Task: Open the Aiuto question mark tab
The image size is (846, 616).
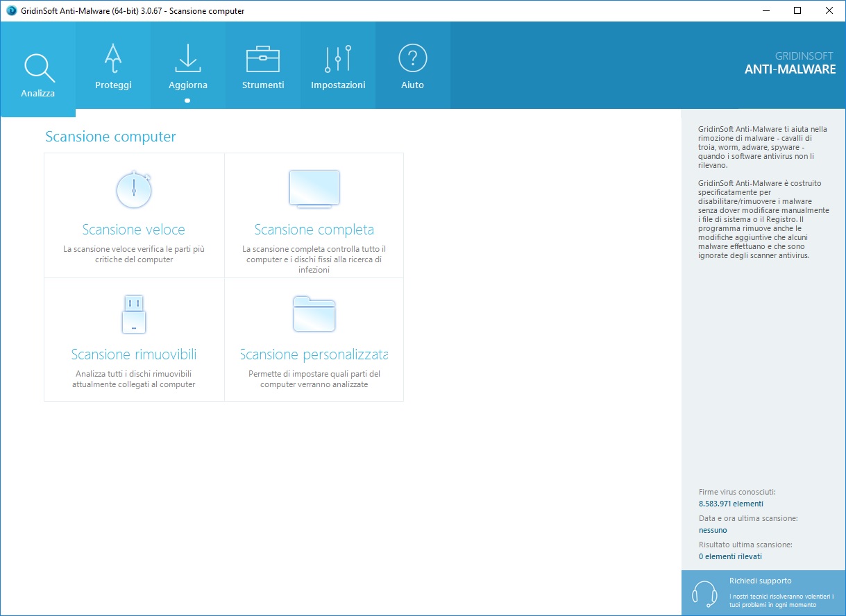Action: (x=412, y=65)
